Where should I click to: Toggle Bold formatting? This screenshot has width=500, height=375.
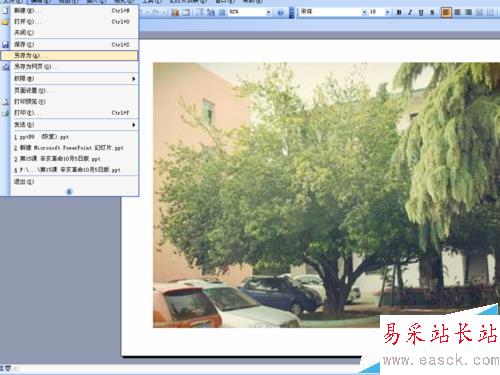399,12
